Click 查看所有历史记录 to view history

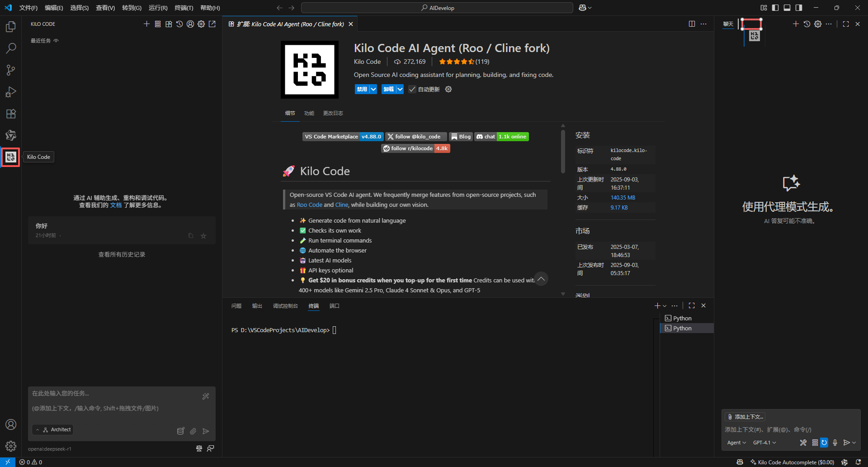pos(122,254)
